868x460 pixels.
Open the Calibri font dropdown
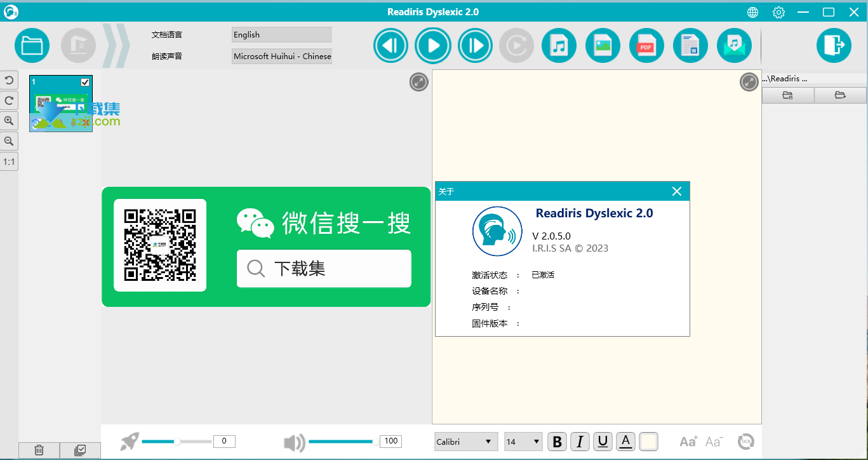click(466, 442)
